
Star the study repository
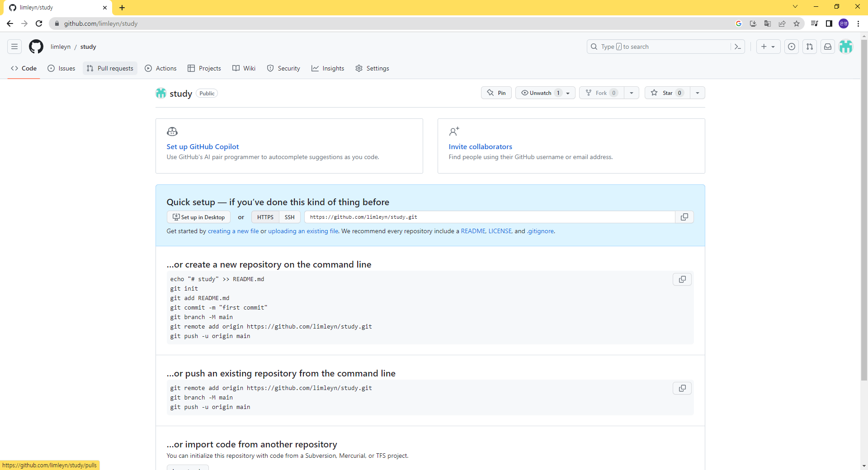coord(667,93)
